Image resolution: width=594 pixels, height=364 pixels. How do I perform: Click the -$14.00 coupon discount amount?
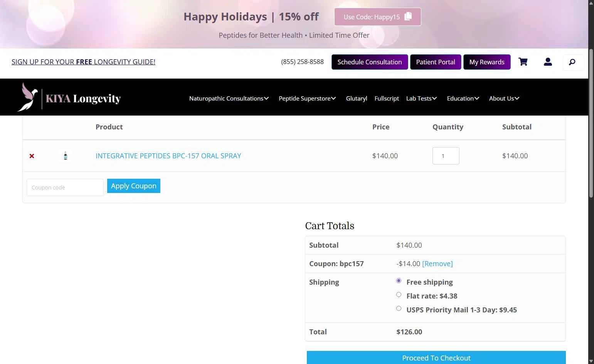pos(408,263)
